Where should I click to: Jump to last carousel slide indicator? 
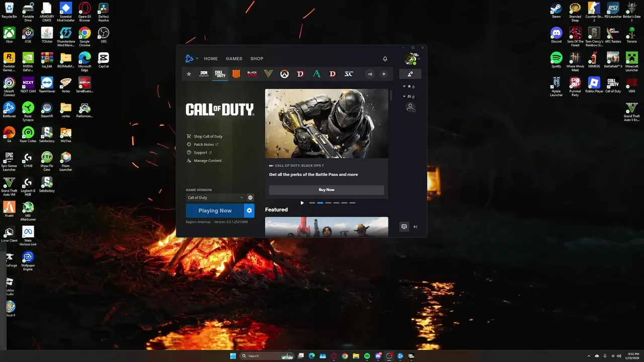[352, 203]
